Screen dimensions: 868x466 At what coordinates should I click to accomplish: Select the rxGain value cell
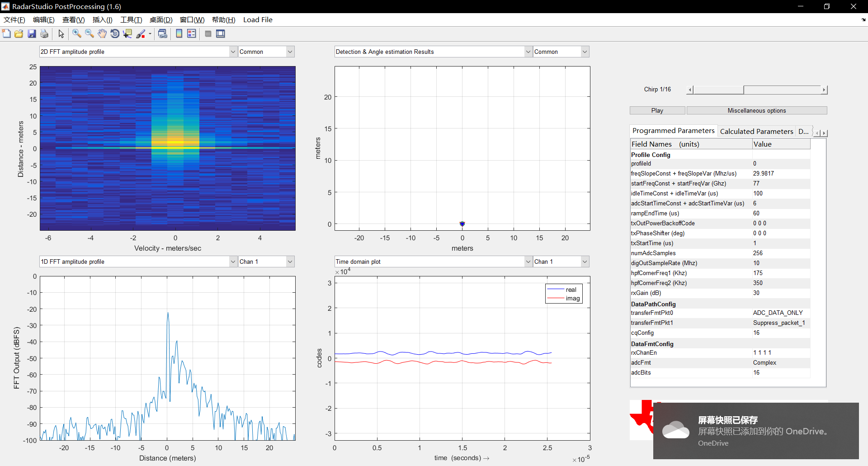[x=781, y=293]
